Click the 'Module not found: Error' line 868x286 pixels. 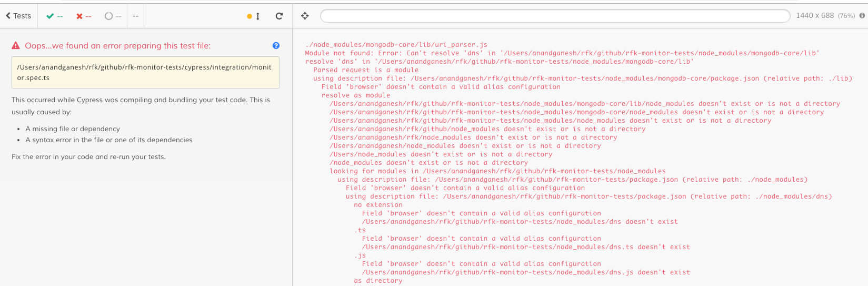(562, 53)
